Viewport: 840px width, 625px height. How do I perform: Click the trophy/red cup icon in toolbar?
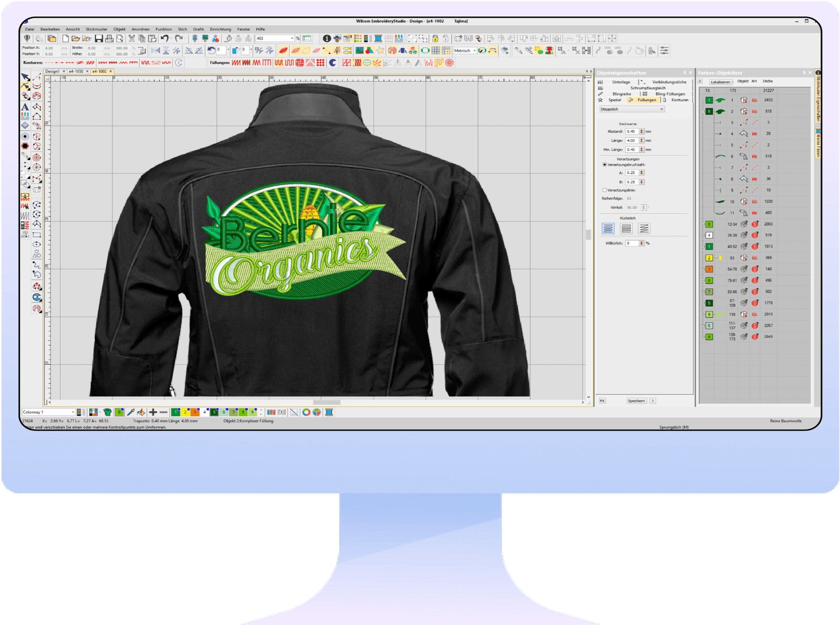tap(549, 50)
